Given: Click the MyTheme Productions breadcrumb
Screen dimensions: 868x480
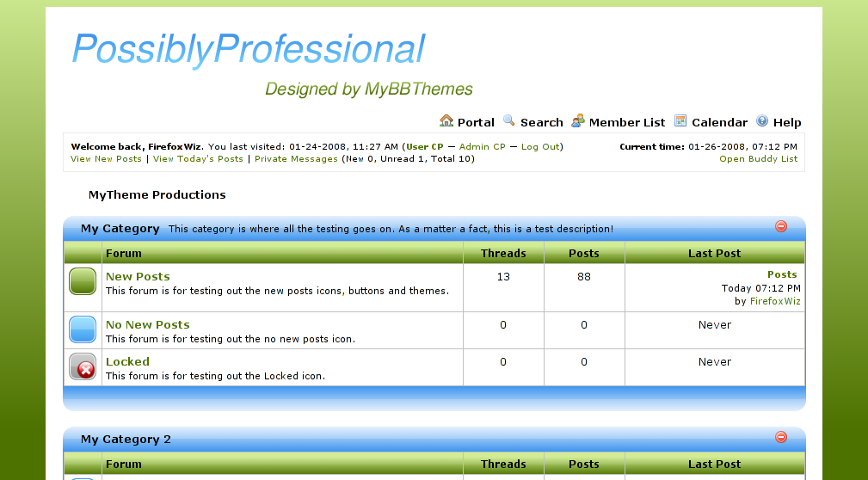Looking at the screenshot, I should coord(157,195).
